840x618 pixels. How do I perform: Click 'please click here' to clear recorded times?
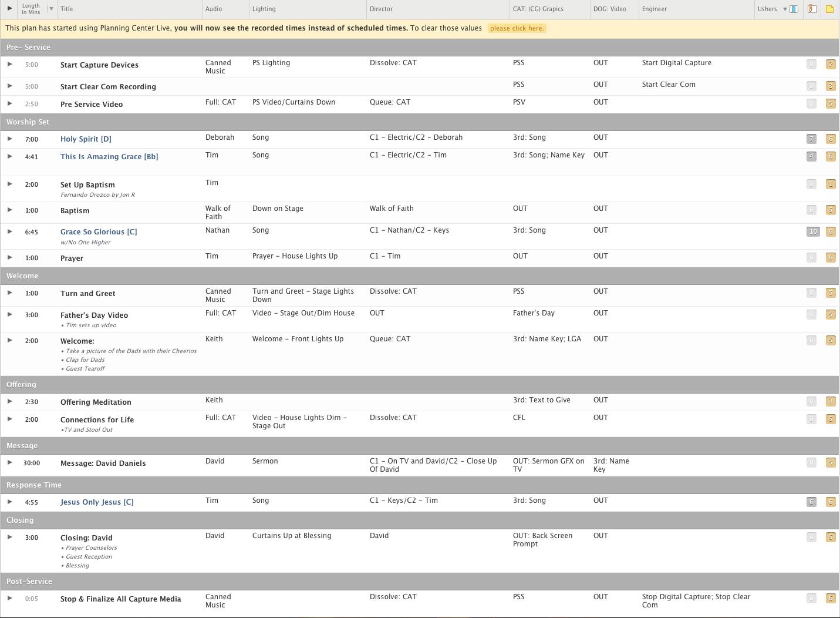517,28
